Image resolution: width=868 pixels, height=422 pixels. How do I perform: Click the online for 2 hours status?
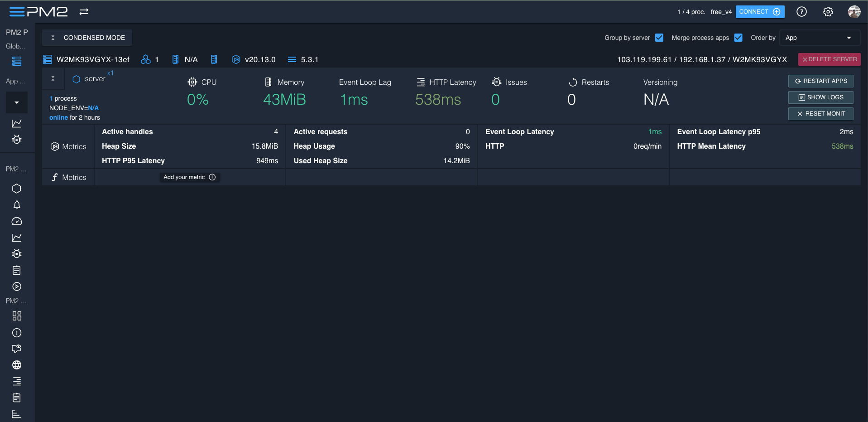click(x=75, y=117)
